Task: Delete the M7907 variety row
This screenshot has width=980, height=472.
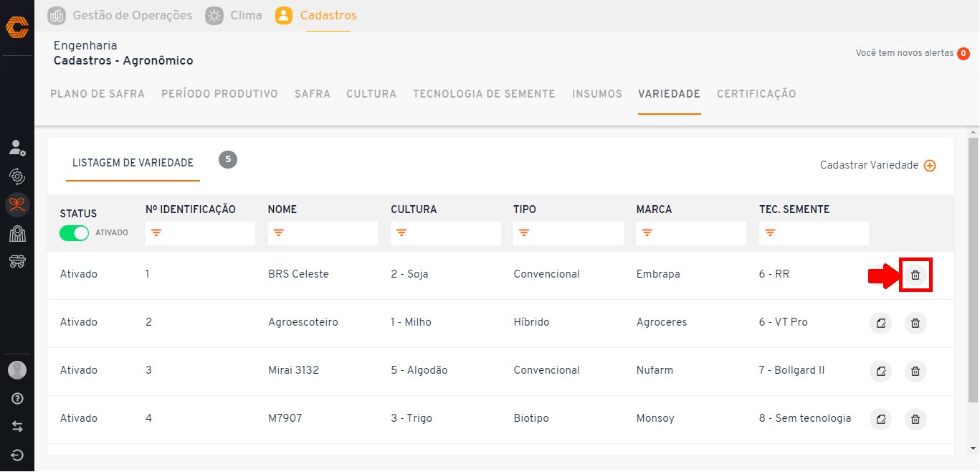Action: pyautogui.click(x=915, y=420)
